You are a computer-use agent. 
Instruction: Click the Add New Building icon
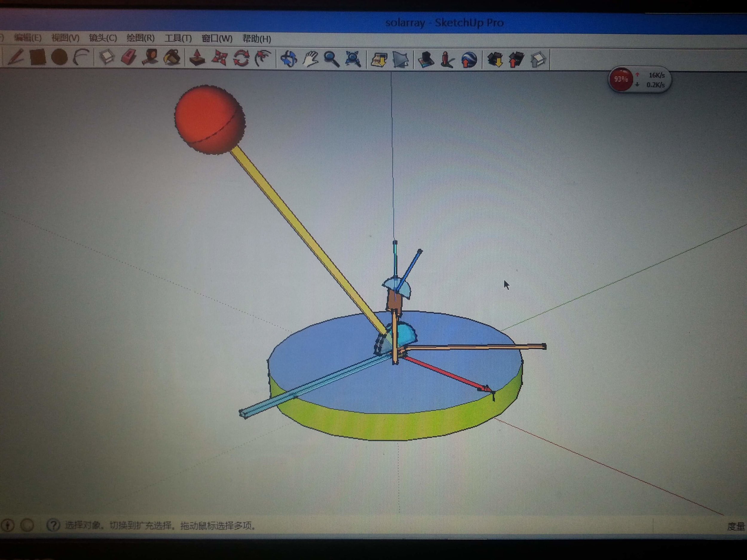[426, 60]
